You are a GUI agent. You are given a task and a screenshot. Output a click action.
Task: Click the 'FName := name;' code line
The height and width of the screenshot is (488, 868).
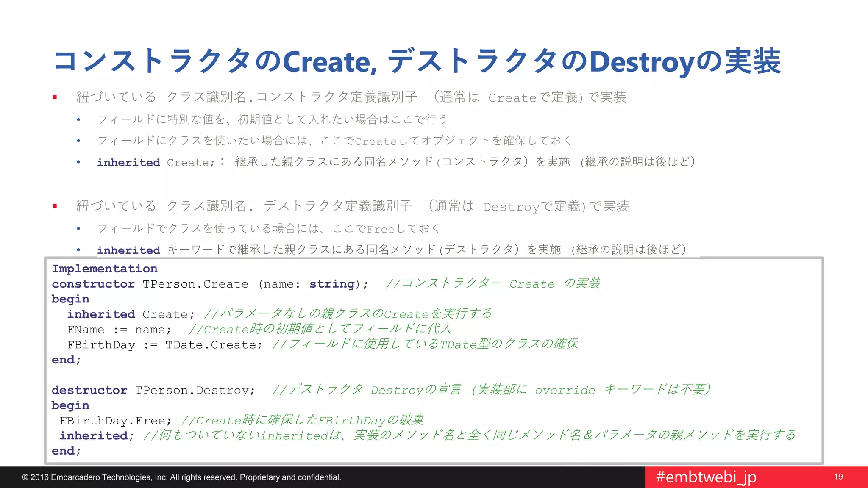119,330
